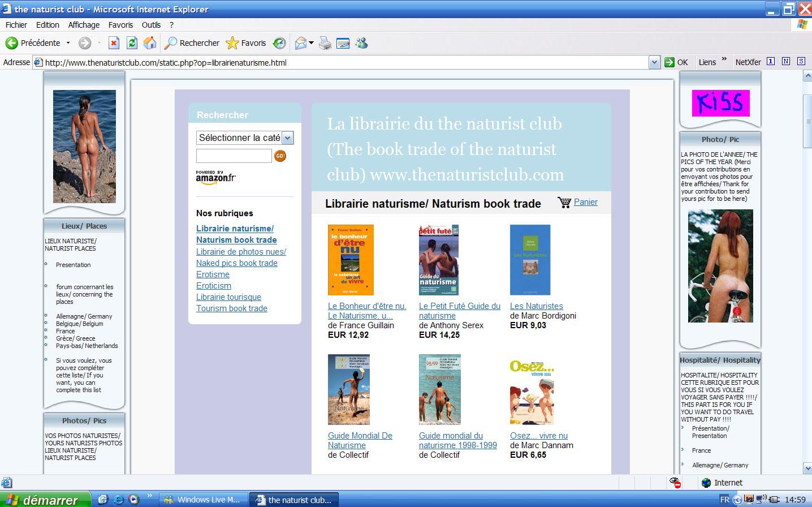The height and width of the screenshot is (507, 812).
Task: Open the 'Sélectionner la caté' category dropdown
Action: click(245, 138)
